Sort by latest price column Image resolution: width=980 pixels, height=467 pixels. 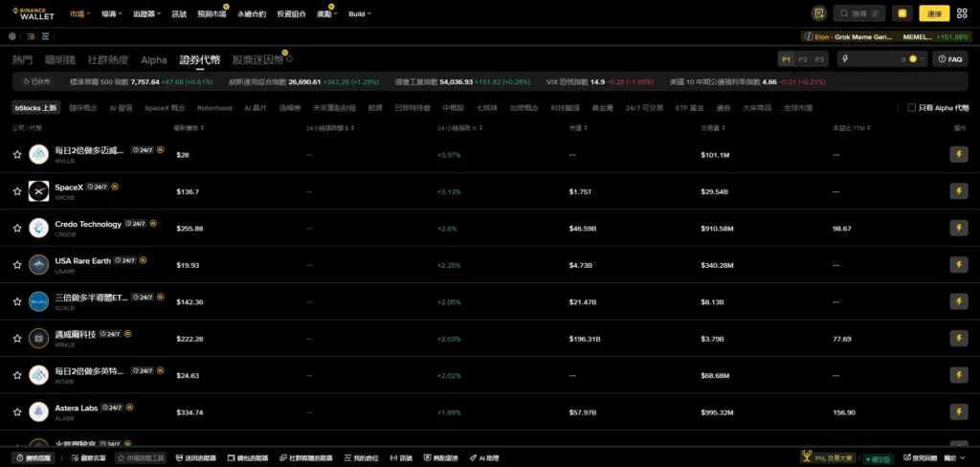coord(189,128)
